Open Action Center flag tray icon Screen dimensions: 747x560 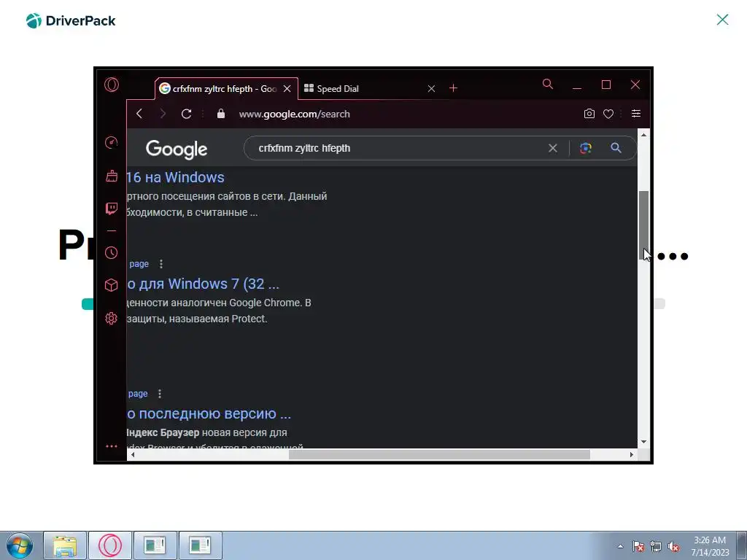click(x=638, y=546)
